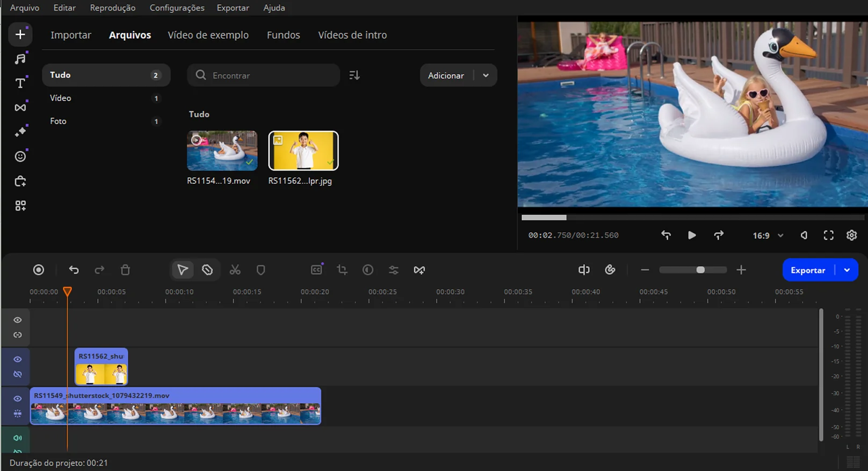The height and width of the screenshot is (471, 868).
Task: Click the Exportar button
Action: click(x=807, y=270)
